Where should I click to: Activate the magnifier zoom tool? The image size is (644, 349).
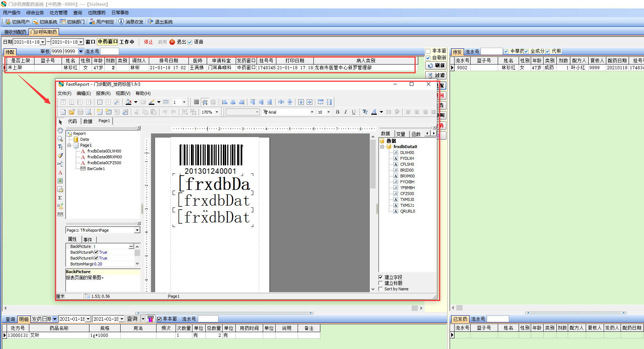60,139
